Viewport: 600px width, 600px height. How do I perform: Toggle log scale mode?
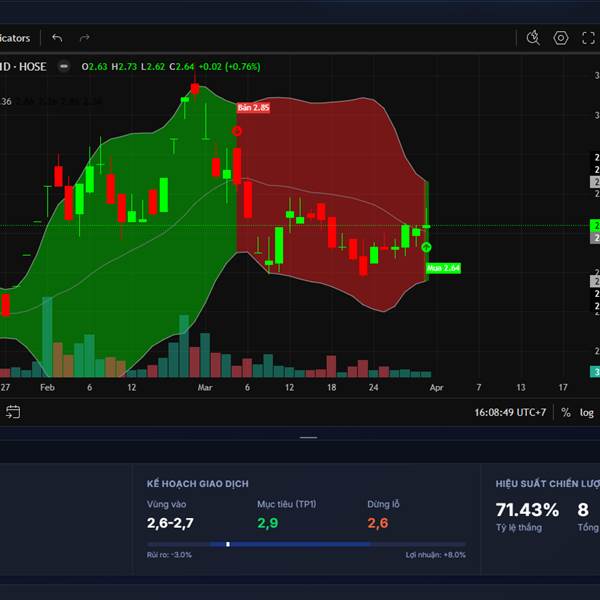587,412
